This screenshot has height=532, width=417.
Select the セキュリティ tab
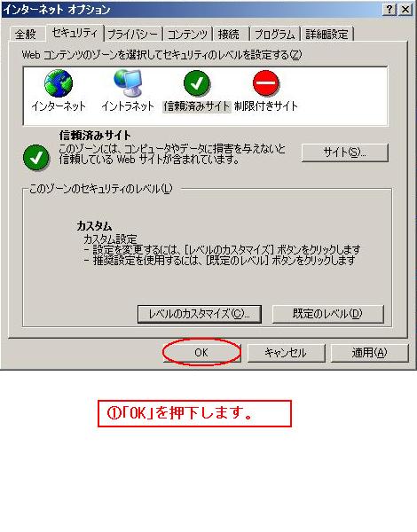pyautogui.click(x=75, y=33)
